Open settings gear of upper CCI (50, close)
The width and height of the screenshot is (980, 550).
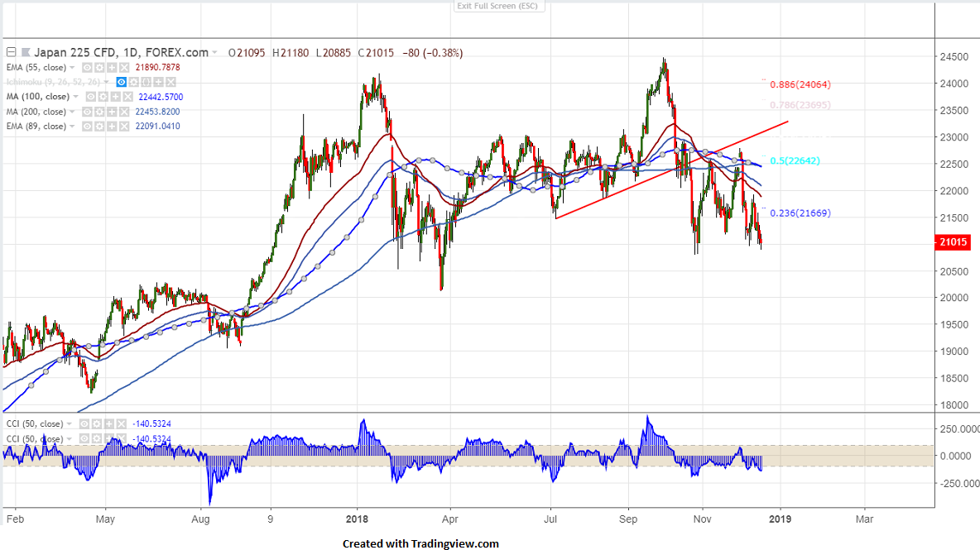tap(97, 424)
